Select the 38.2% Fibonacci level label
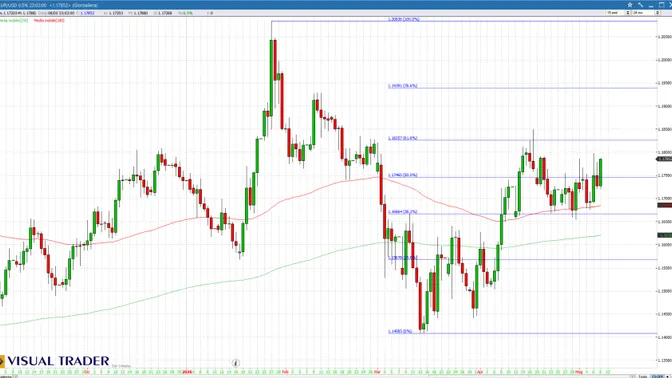Screen dimensions: 672x378 pyautogui.click(x=402, y=212)
